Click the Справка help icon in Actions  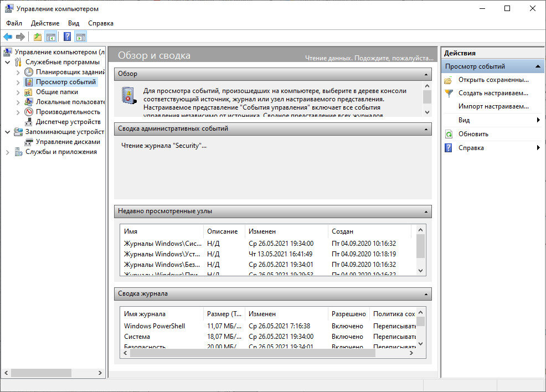[x=449, y=148]
